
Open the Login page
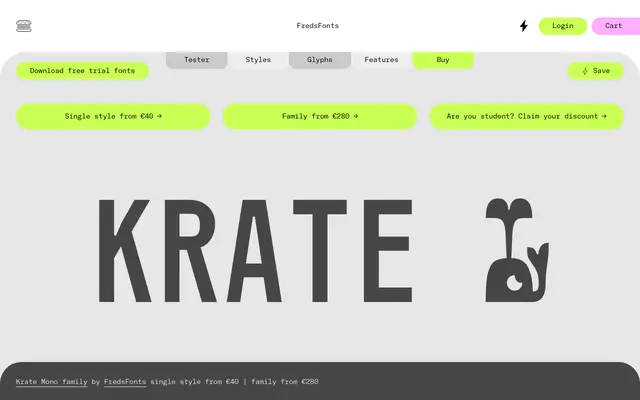point(562,26)
